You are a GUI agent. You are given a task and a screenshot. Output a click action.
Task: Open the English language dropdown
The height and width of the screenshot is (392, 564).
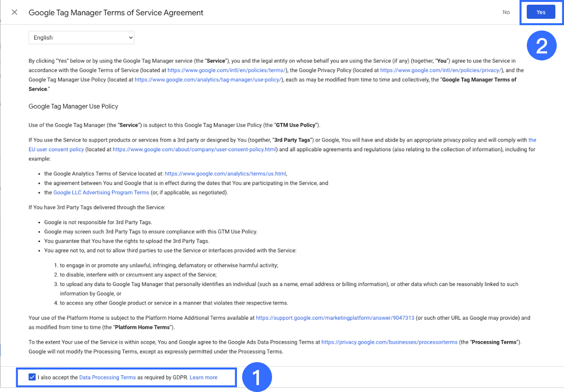(x=81, y=38)
